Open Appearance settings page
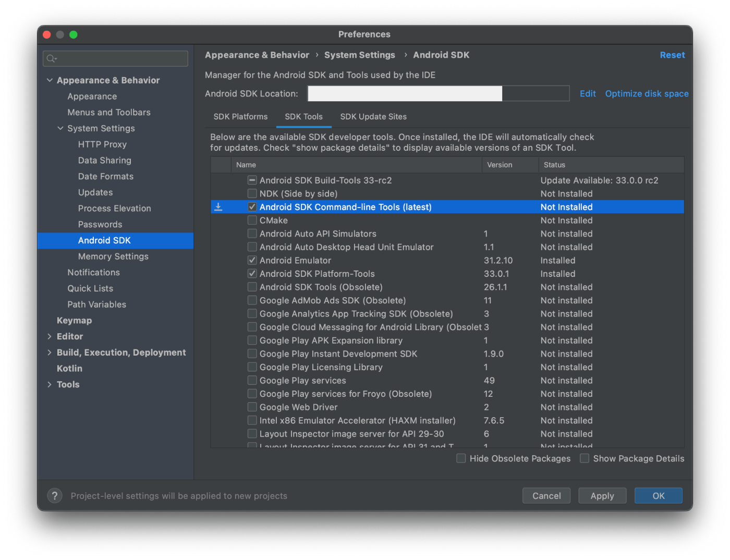The image size is (730, 560). pyautogui.click(x=92, y=96)
